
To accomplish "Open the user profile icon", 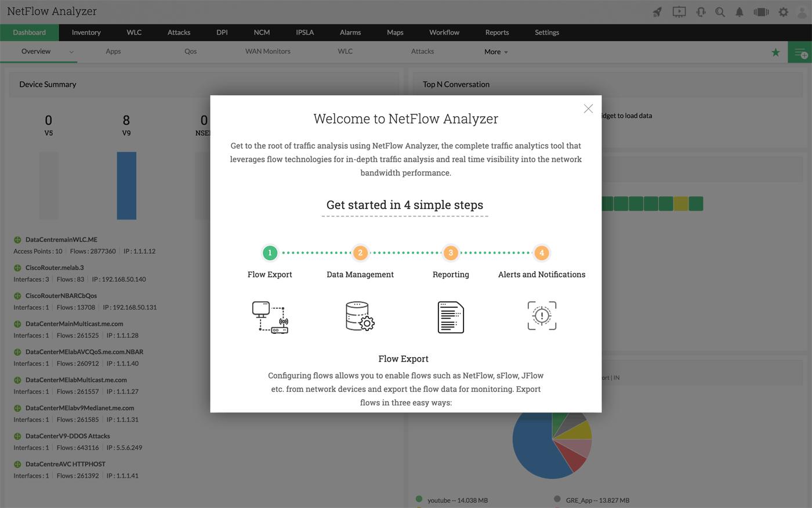I will (802, 12).
